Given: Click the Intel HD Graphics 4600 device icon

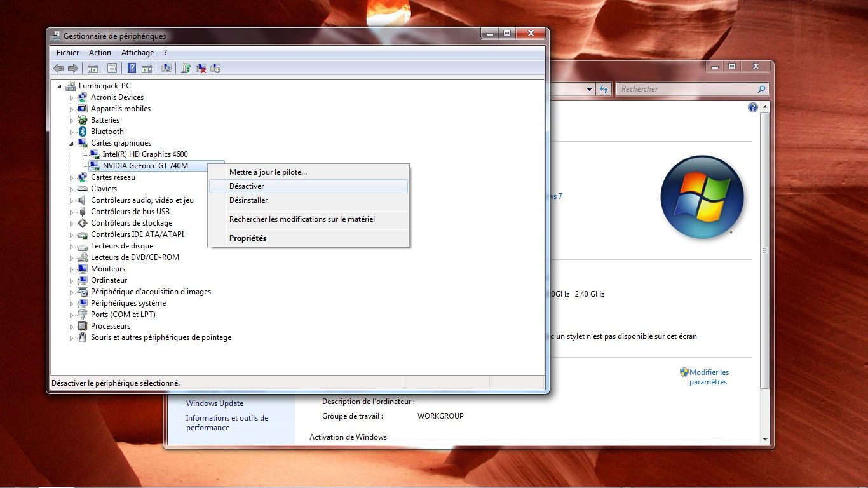Looking at the screenshot, I should pyautogui.click(x=94, y=154).
